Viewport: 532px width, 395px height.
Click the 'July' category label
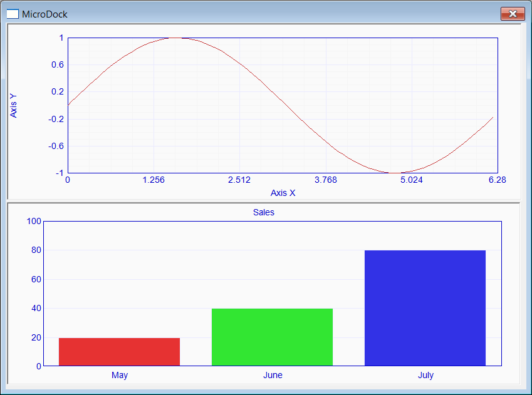[x=426, y=376]
